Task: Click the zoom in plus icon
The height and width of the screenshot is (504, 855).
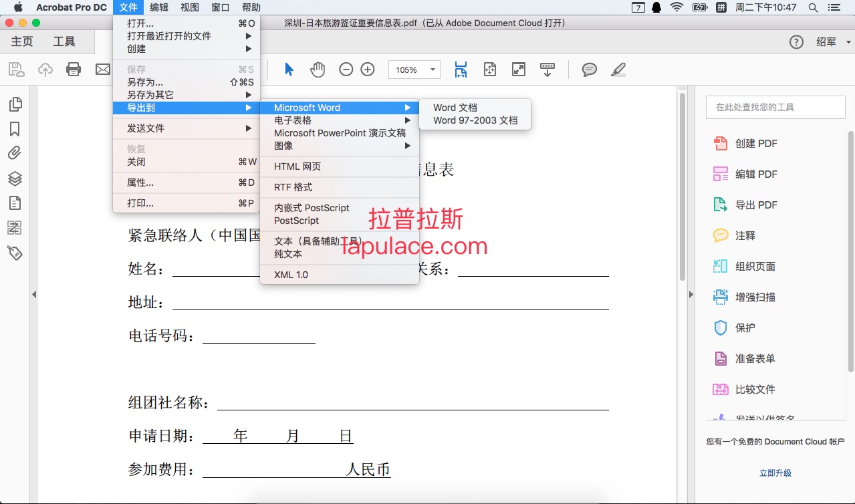Action: point(368,70)
